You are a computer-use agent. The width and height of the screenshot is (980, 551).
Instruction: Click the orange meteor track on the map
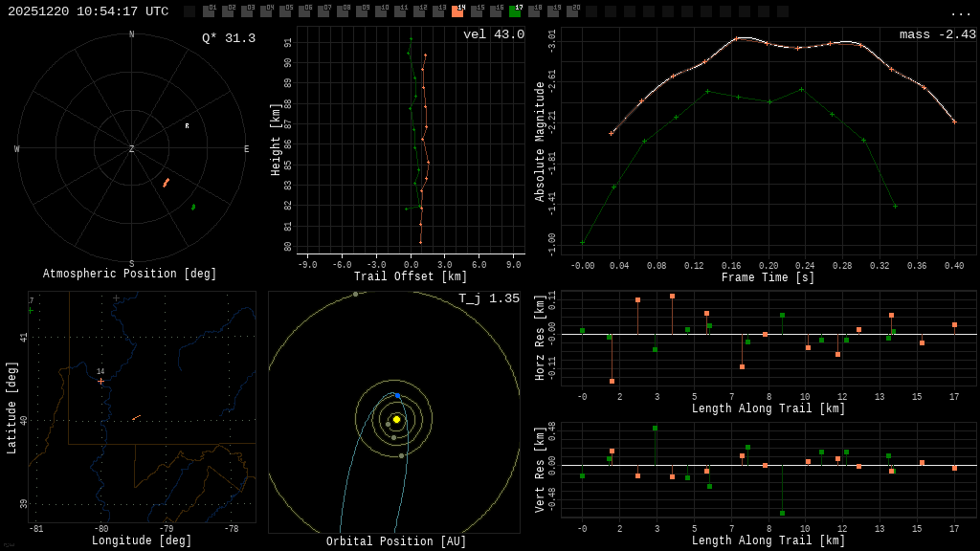[136, 417]
